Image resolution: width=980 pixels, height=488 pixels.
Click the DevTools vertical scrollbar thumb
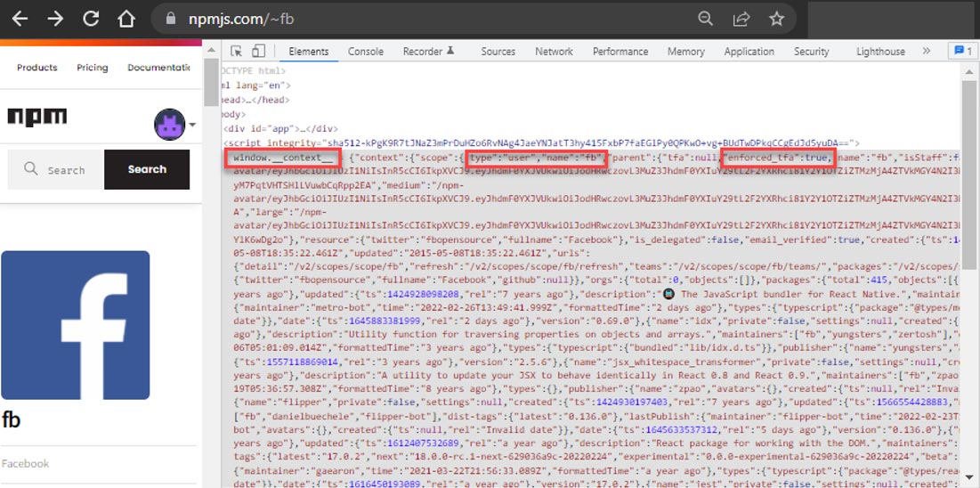[969, 175]
